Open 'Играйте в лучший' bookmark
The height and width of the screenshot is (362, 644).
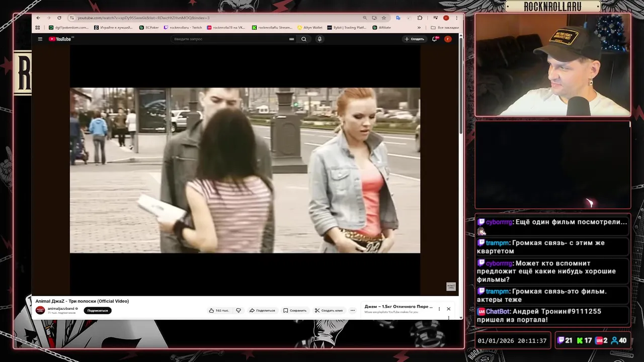click(x=113, y=28)
